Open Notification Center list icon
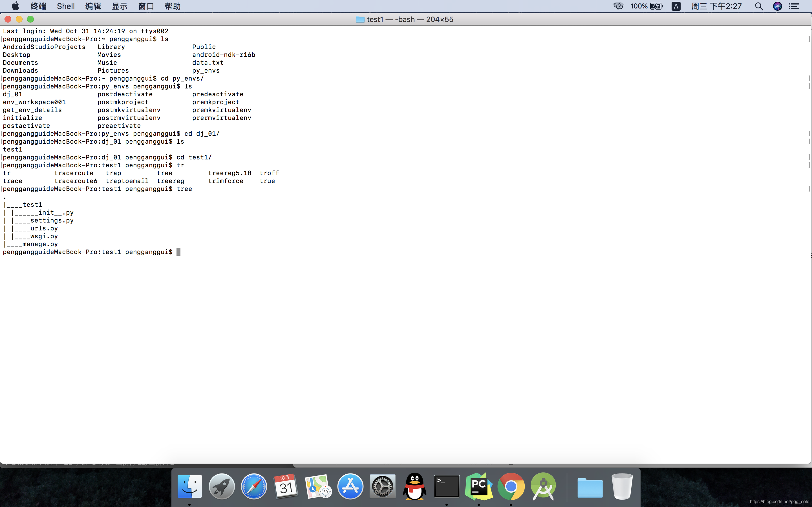The height and width of the screenshot is (507, 812). (794, 6)
